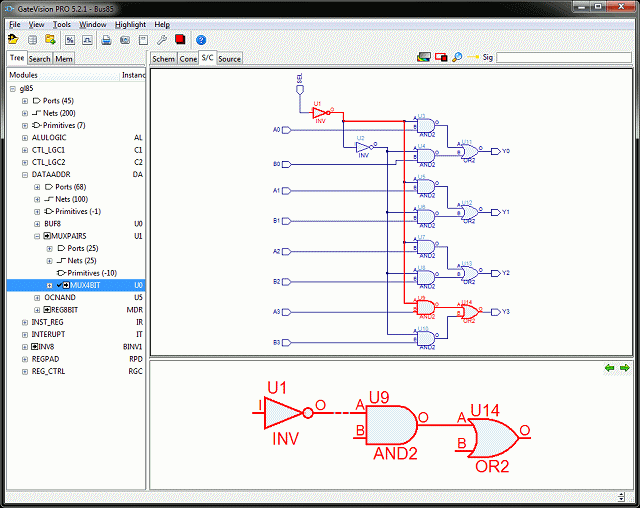Expand the Nets (200) node

click(25, 113)
